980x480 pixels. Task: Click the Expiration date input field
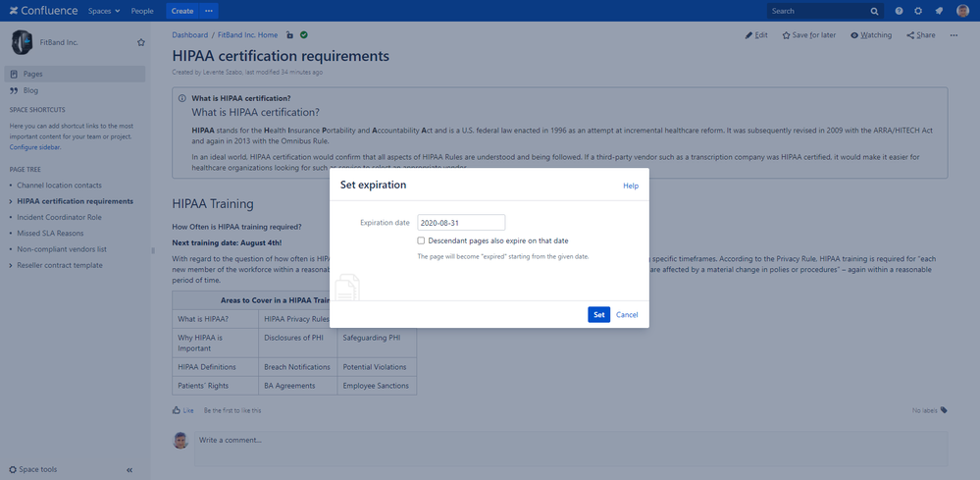[x=461, y=223]
